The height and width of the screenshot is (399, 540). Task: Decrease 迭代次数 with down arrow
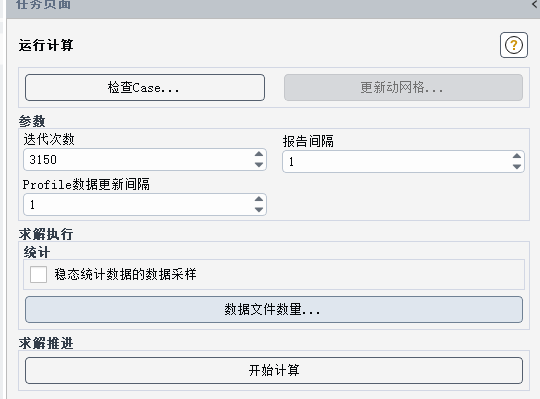259,165
